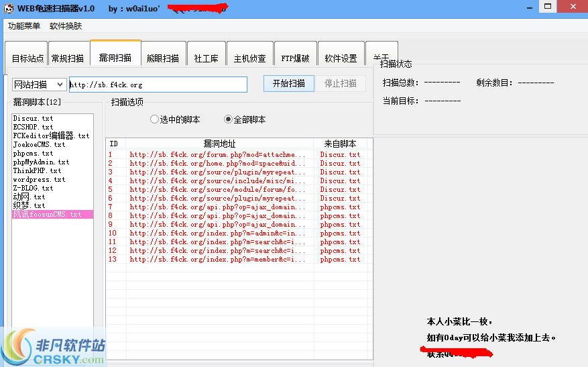The image size is (588, 367).
Task: Select result row 6 source/plugin/myrepeat URL
Action: [x=217, y=198]
